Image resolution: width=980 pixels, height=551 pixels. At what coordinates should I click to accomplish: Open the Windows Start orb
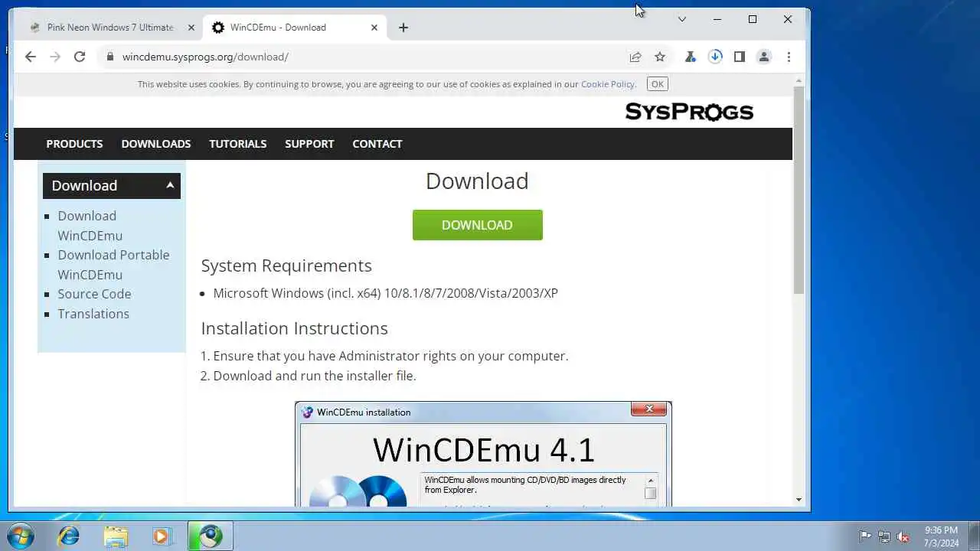[x=19, y=535]
